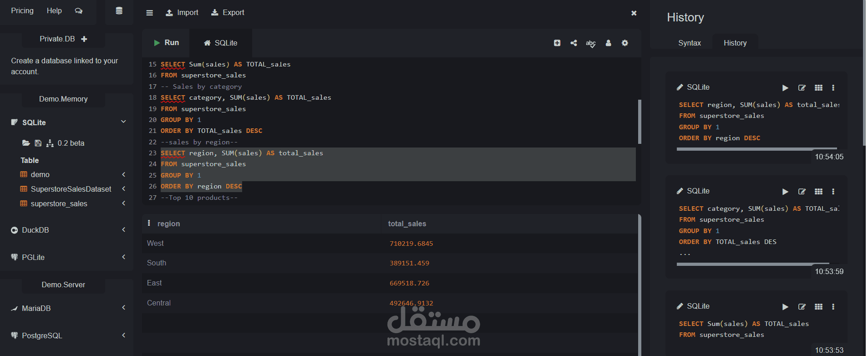Show grid for 10:53:53 history query
868x356 pixels.
818,307
